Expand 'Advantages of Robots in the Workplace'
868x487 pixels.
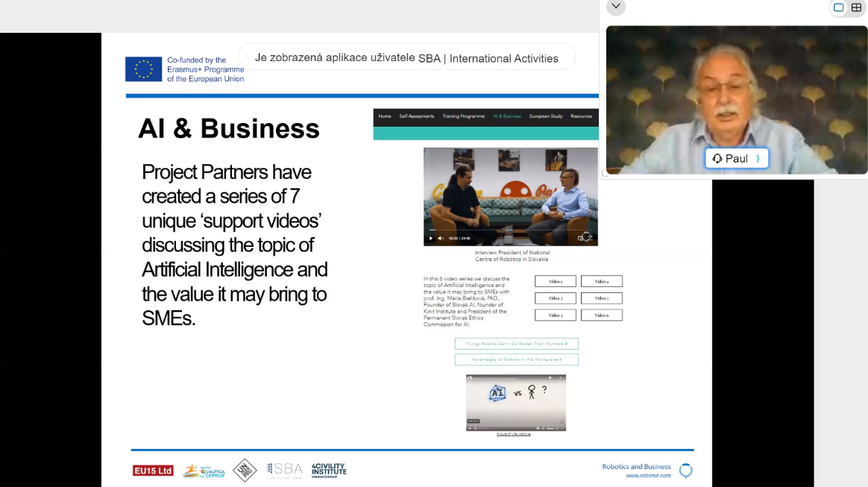click(516, 359)
